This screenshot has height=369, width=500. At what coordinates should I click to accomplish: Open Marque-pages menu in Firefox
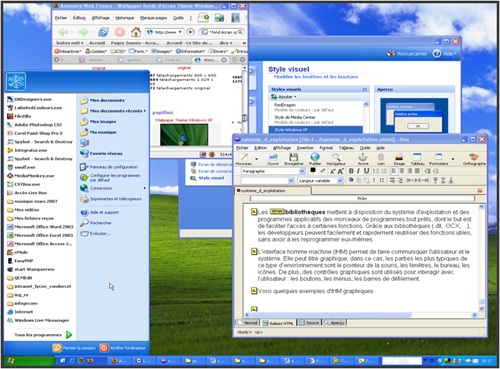pyautogui.click(x=153, y=18)
